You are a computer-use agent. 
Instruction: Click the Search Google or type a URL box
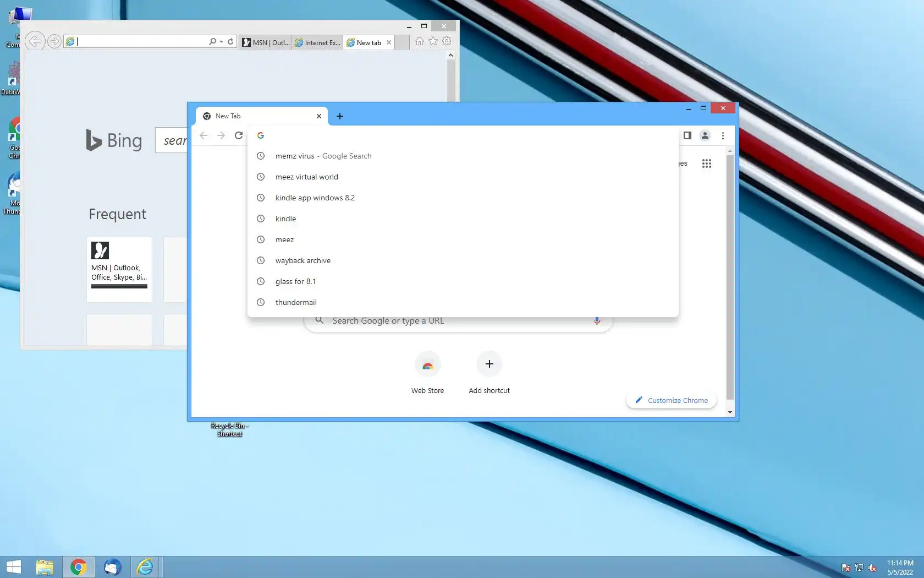pos(458,321)
